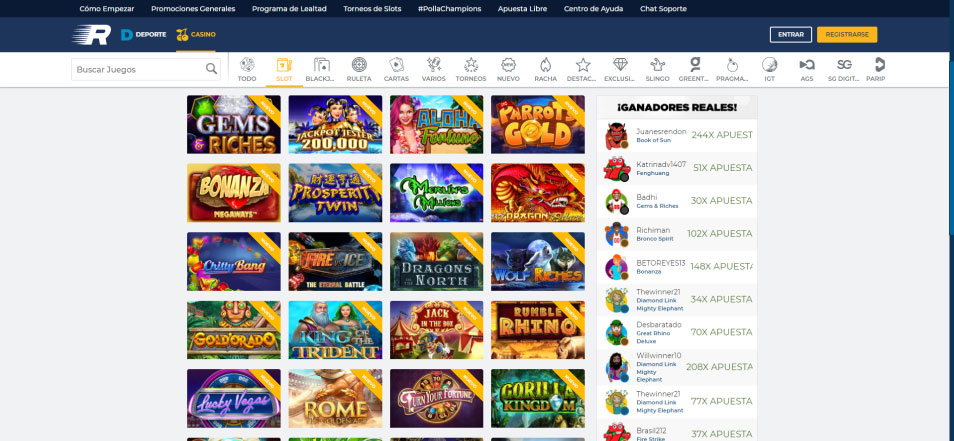954x441 pixels.
Task: Click Fenghuang winner game link
Action: coord(652,173)
